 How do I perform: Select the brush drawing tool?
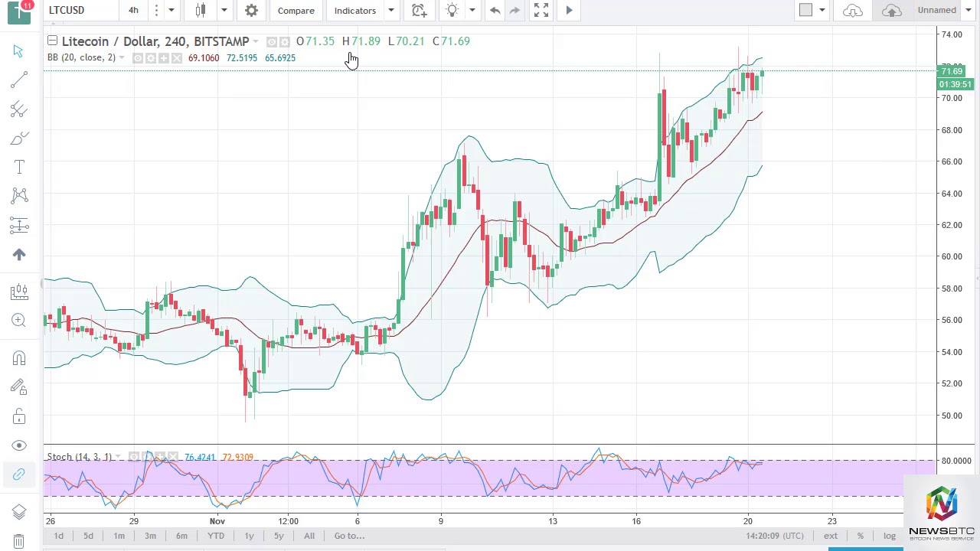coord(19,139)
